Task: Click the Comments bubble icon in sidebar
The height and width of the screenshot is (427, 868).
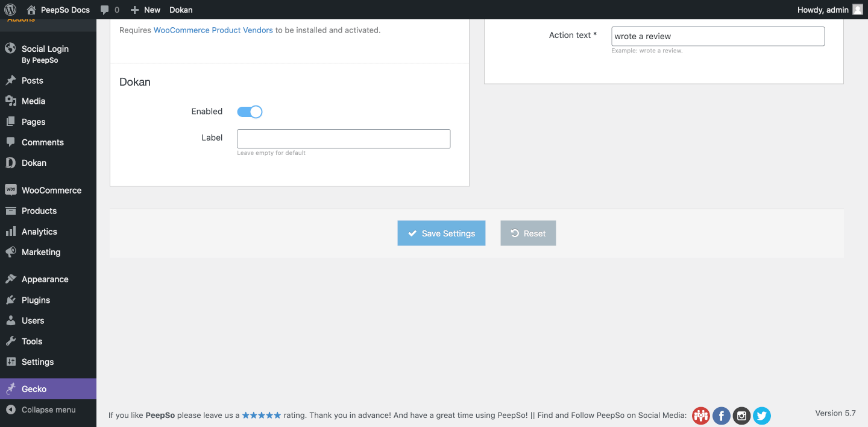Action: coord(10,142)
